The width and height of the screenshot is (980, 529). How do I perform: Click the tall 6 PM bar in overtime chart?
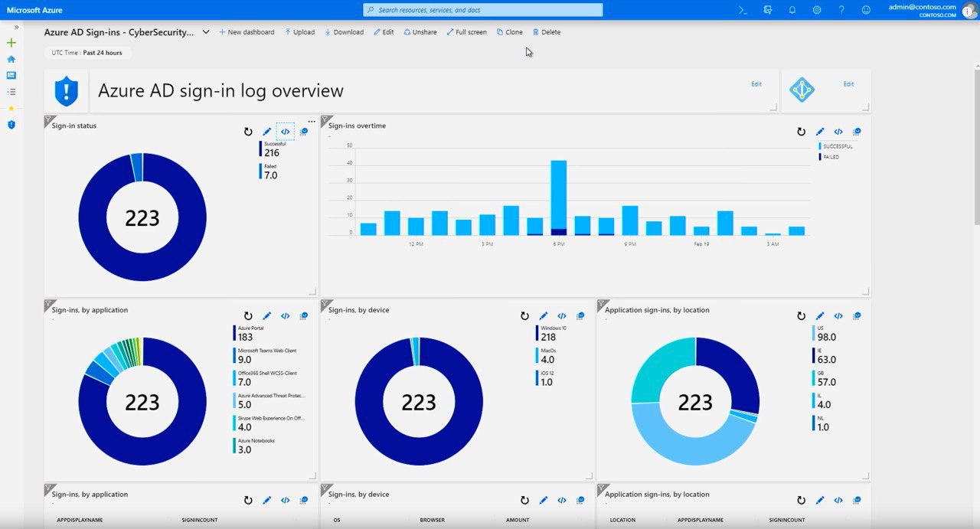click(x=559, y=198)
